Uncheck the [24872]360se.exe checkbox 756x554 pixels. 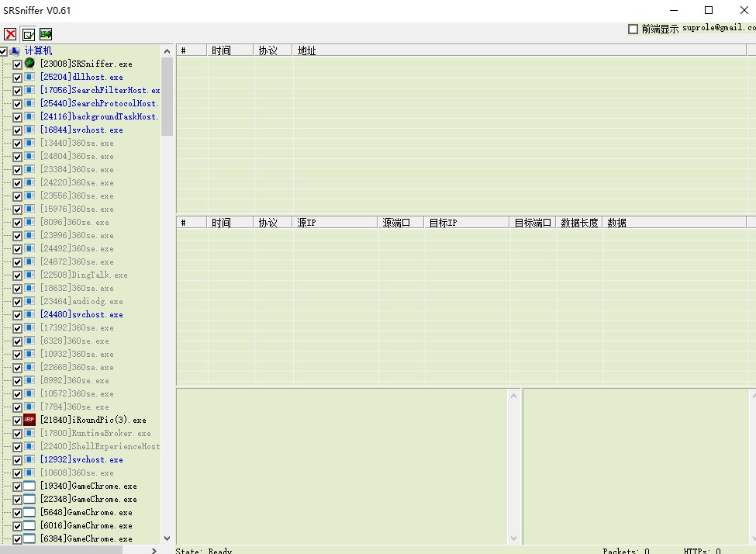tap(17, 262)
